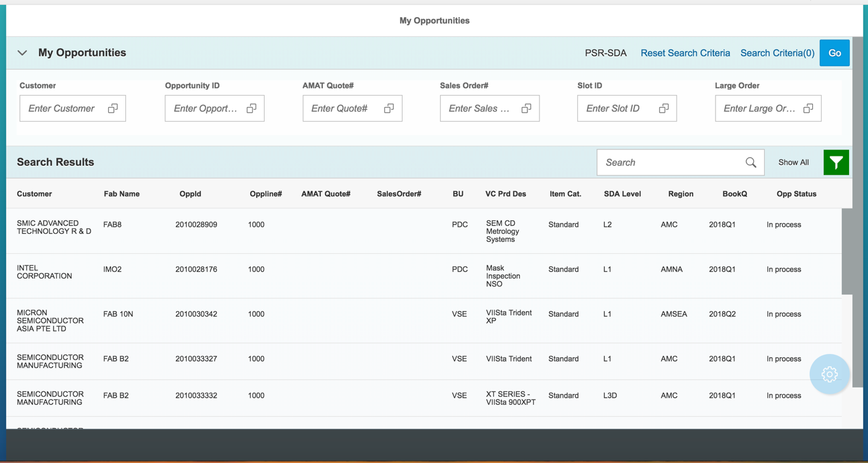868x463 pixels.
Task: Click the Search Results search box
Action: point(681,163)
